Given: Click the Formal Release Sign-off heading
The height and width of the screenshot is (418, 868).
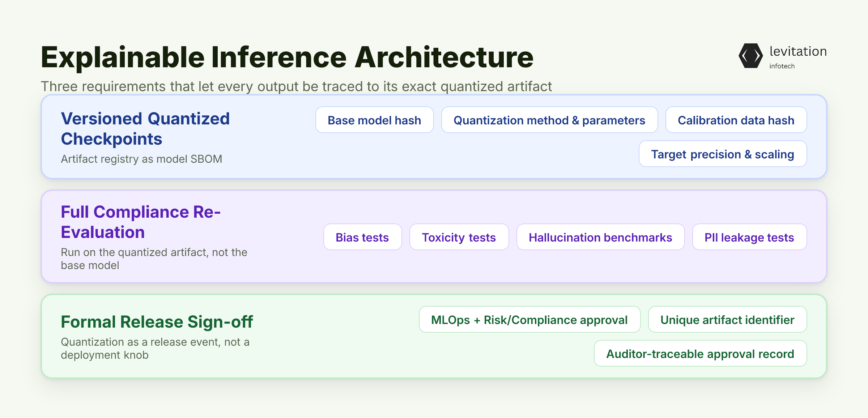Looking at the screenshot, I should 157,322.
